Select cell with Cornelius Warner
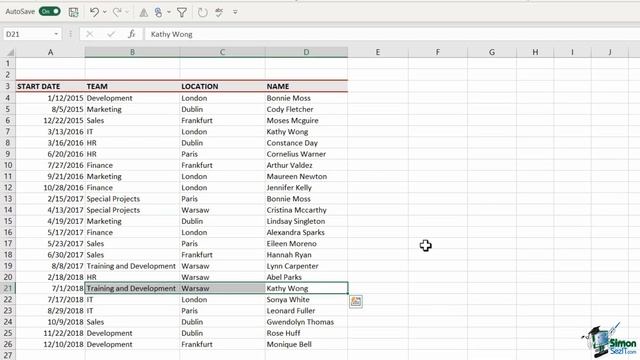 [x=307, y=154]
